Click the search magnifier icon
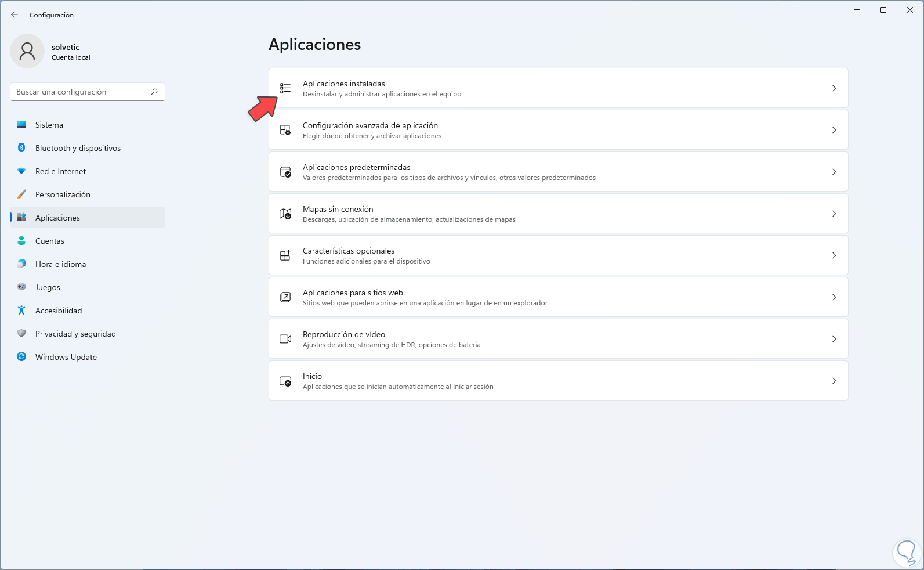Screen dimensions: 924x570 pyautogui.click(x=154, y=92)
